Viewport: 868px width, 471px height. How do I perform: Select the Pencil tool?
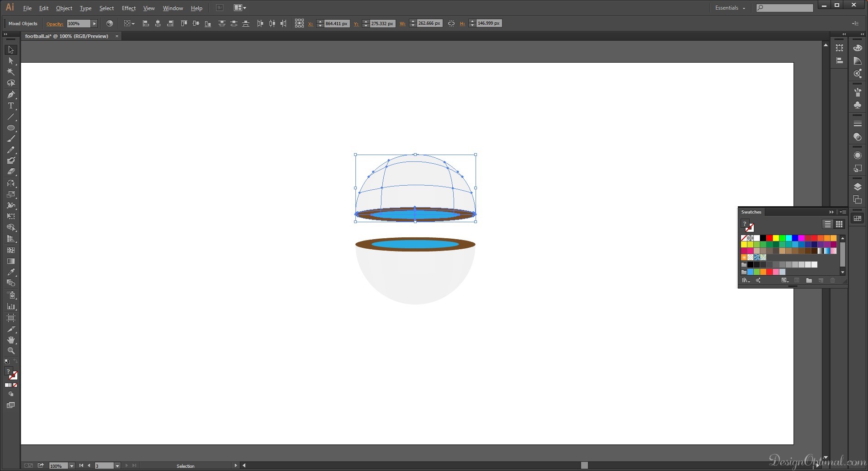(11, 150)
